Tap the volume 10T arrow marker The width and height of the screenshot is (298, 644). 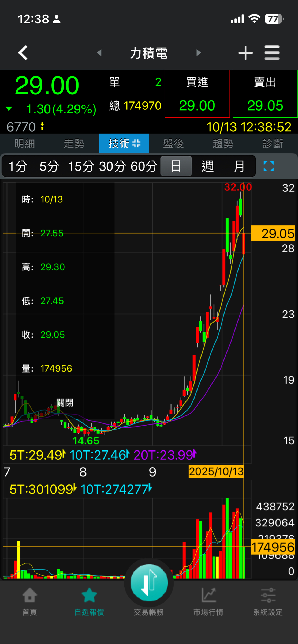coord(150,488)
